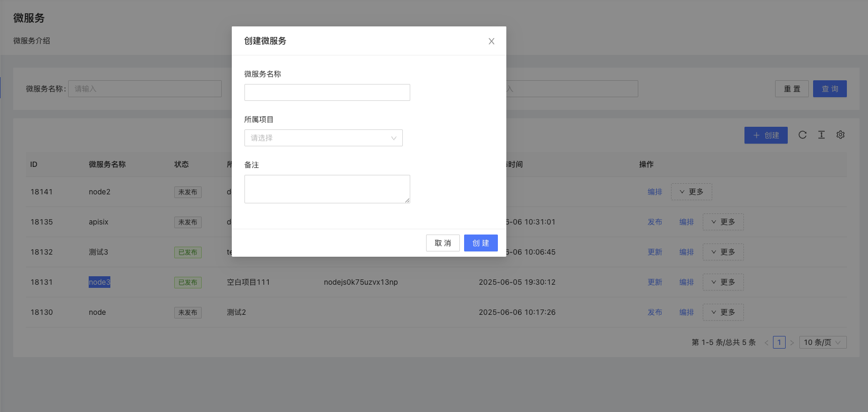
Task: Click 更新 link for 测试3 row
Action: tap(655, 252)
